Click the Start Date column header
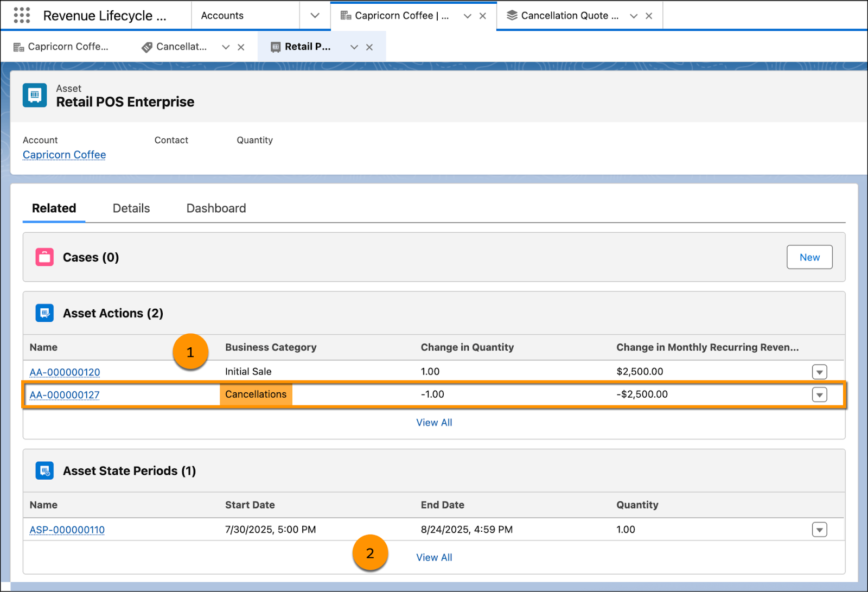The width and height of the screenshot is (868, 592). coord(250,505)
